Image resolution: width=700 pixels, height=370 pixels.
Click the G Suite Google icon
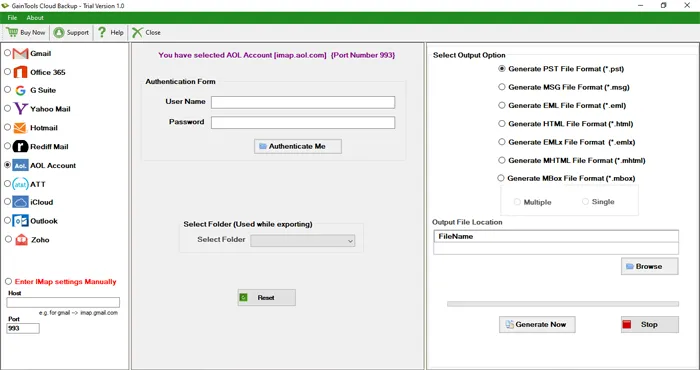tap(20, 91)
